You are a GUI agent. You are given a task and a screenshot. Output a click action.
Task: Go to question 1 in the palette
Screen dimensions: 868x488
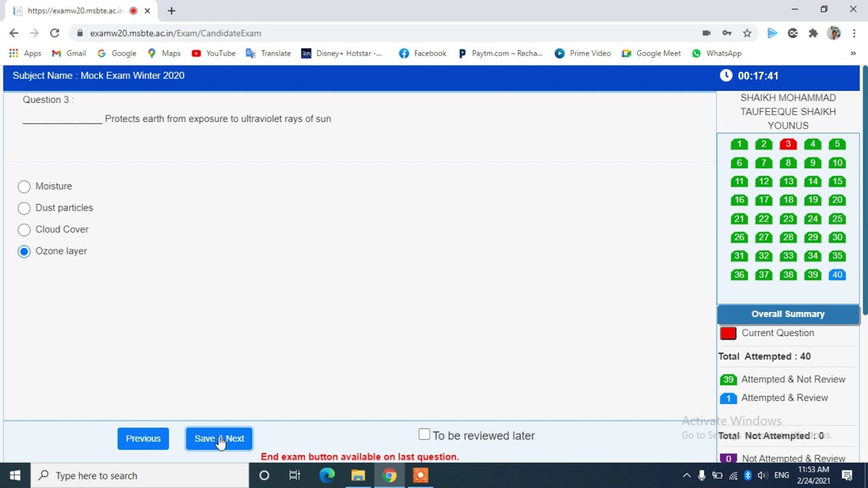[x=739, y=144]
